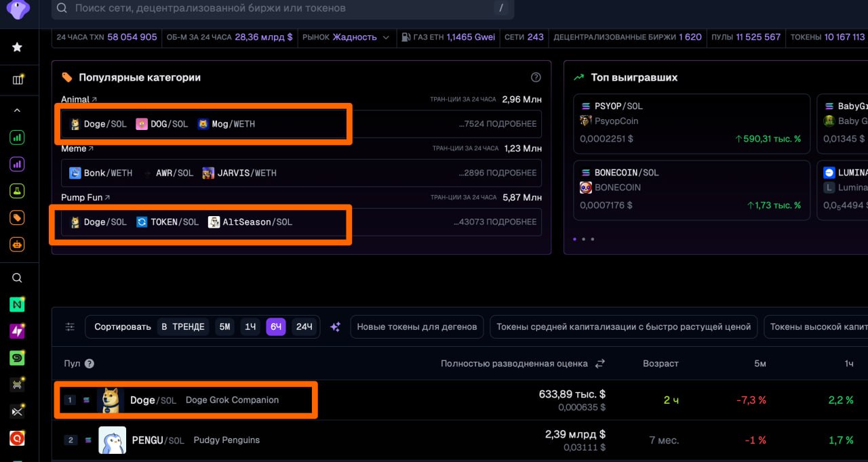Click the swap arrows beside Полностью разводненная оценка
Viewport: 868px width, 462px height.
coord(599,364)
